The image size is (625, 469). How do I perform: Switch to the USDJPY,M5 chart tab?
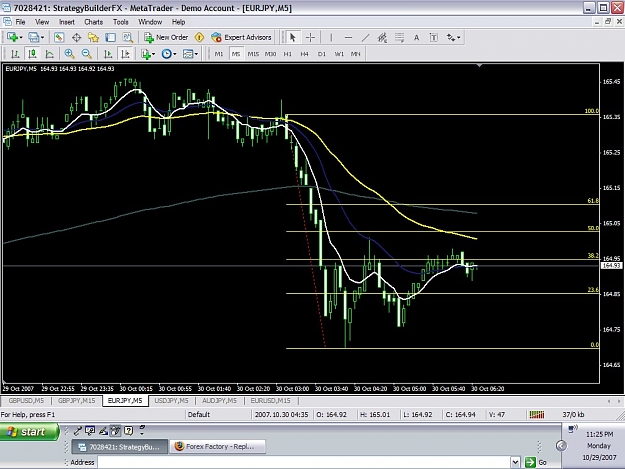click(171, 401)
